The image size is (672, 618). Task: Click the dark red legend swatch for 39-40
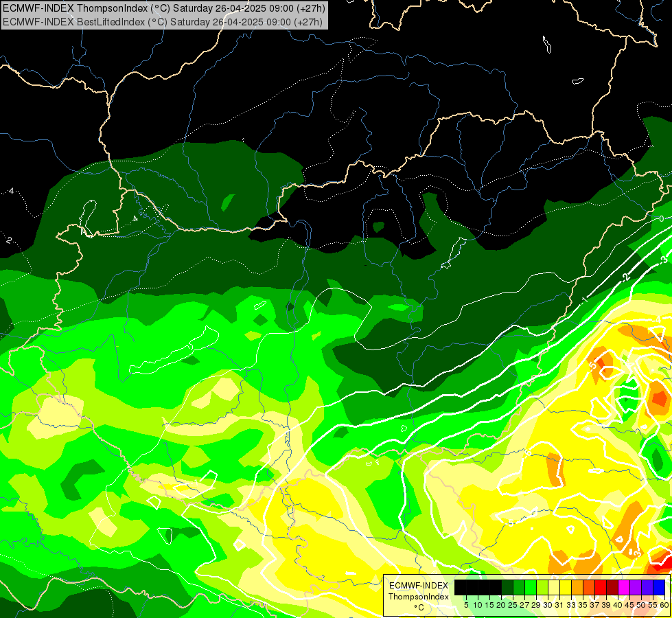click(x=612, y=587)
